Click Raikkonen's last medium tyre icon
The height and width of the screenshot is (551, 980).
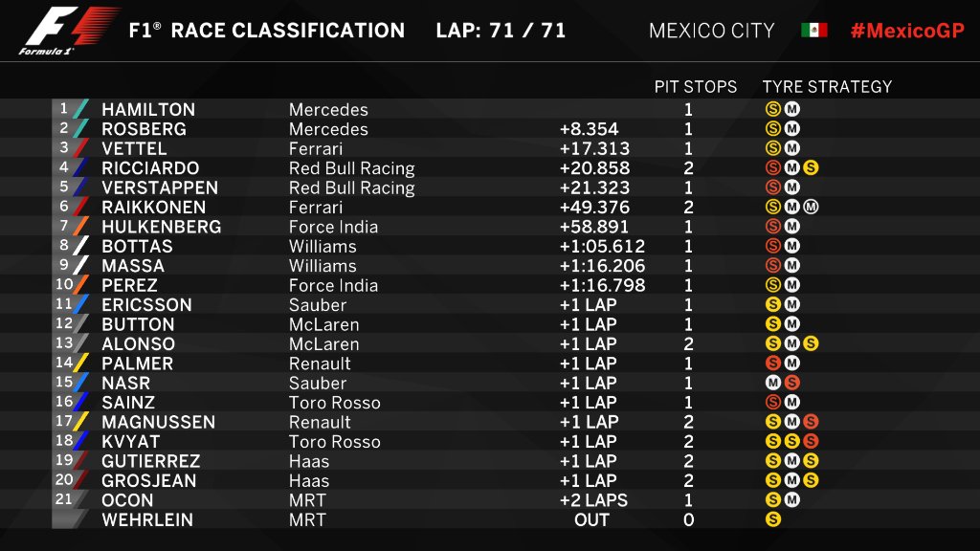(812, 208)
